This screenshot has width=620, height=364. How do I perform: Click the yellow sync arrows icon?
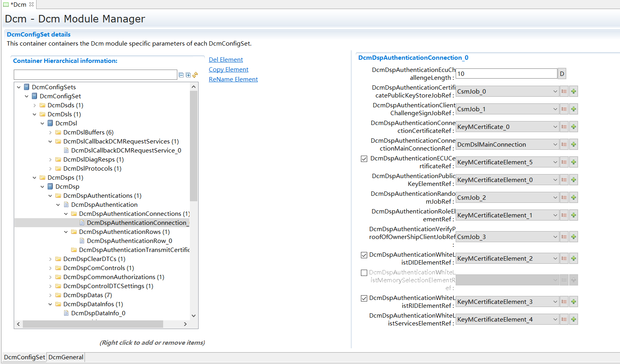pos(195,75)
